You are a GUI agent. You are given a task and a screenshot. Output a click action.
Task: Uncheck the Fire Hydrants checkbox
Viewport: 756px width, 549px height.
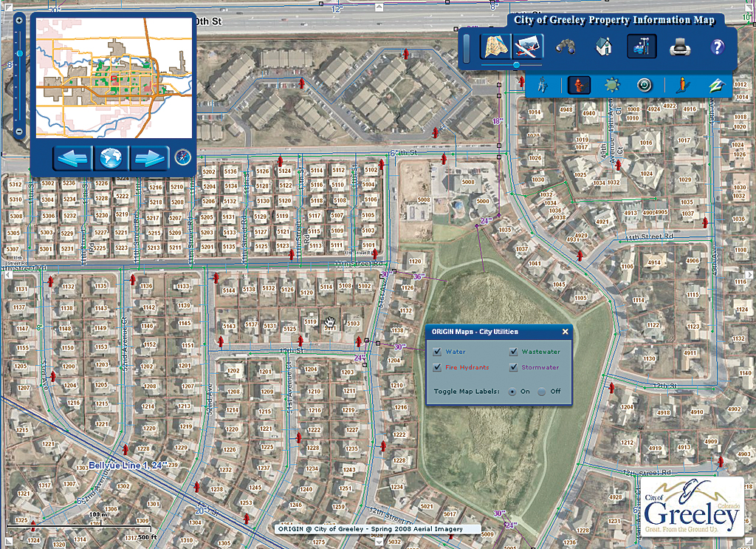tap(437, 367)
